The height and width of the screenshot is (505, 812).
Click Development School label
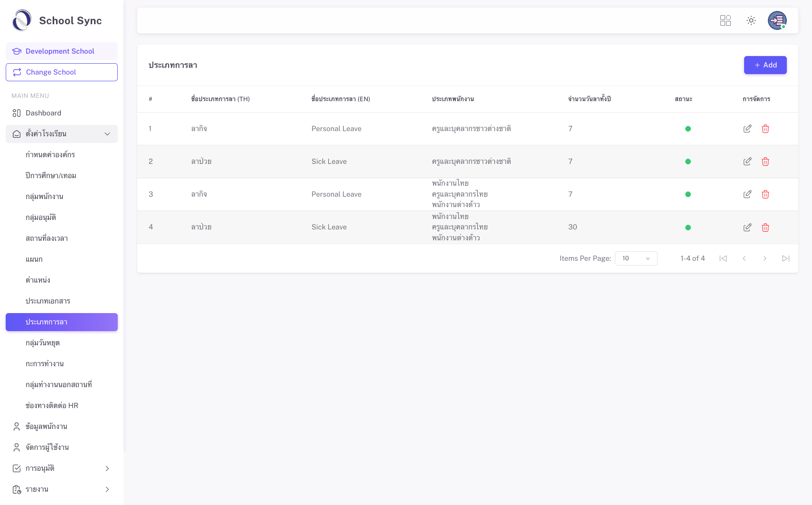click(60, 51)
